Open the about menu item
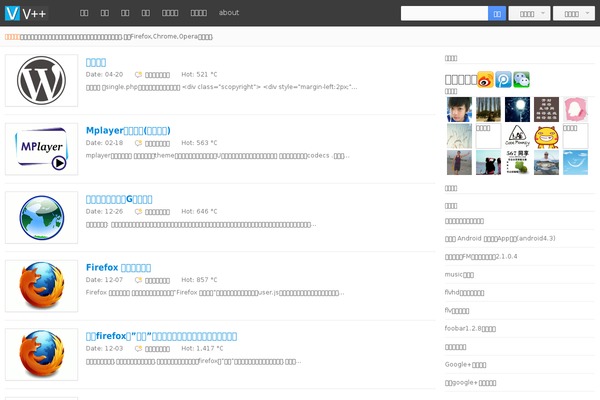 point(229,13)
